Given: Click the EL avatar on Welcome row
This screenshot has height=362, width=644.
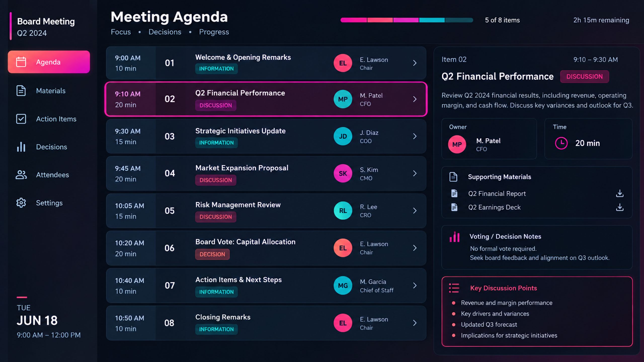Looking at the screenshot, I should coord(343,63).
